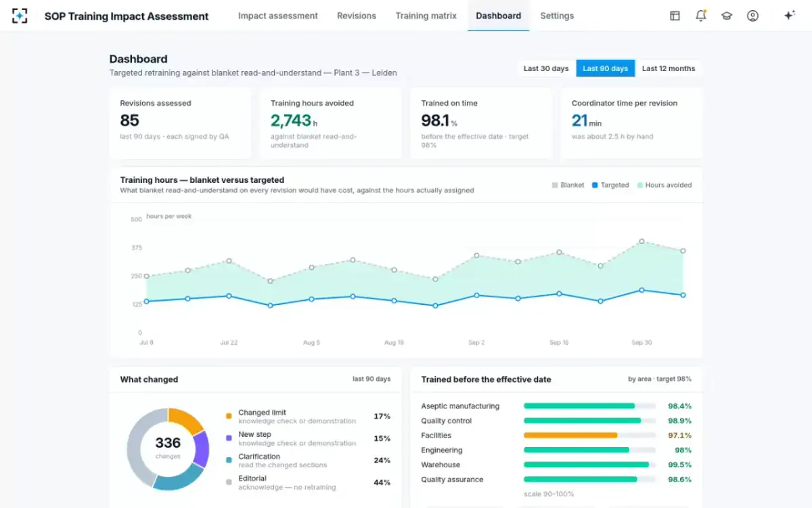The width and height of the screenshot is (812, 508).
Task: Click the 'Clarification' legend label
Action: tap(259, 457)
